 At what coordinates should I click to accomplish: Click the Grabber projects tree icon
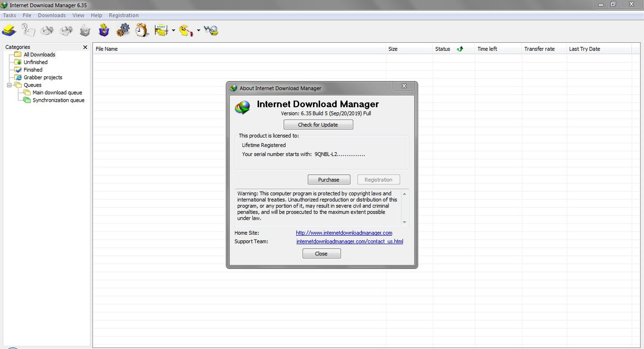pyautogui.click(x=18, y=77)
